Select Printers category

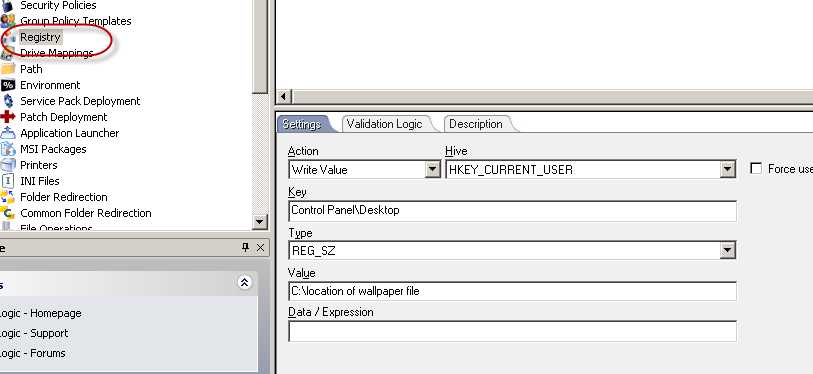point(39,165)
